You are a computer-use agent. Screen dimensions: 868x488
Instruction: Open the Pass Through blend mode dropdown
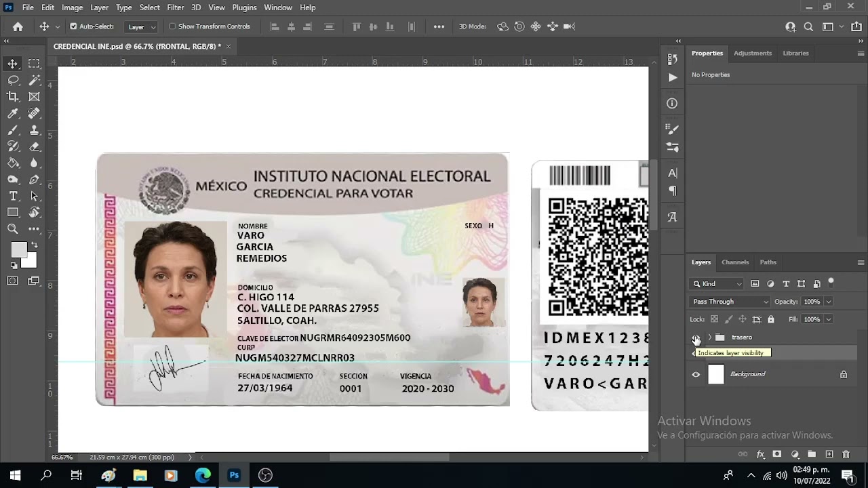click(x=729, y=301)
